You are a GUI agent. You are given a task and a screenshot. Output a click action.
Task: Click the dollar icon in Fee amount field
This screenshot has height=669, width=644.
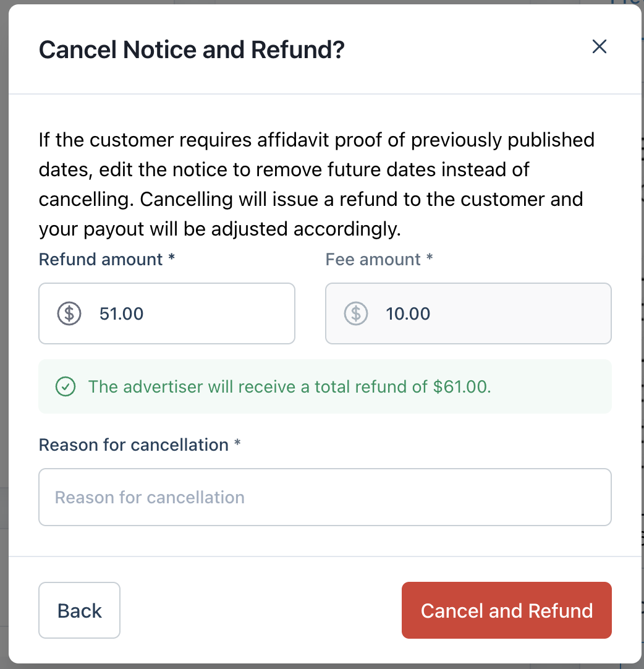pos(356,313)
